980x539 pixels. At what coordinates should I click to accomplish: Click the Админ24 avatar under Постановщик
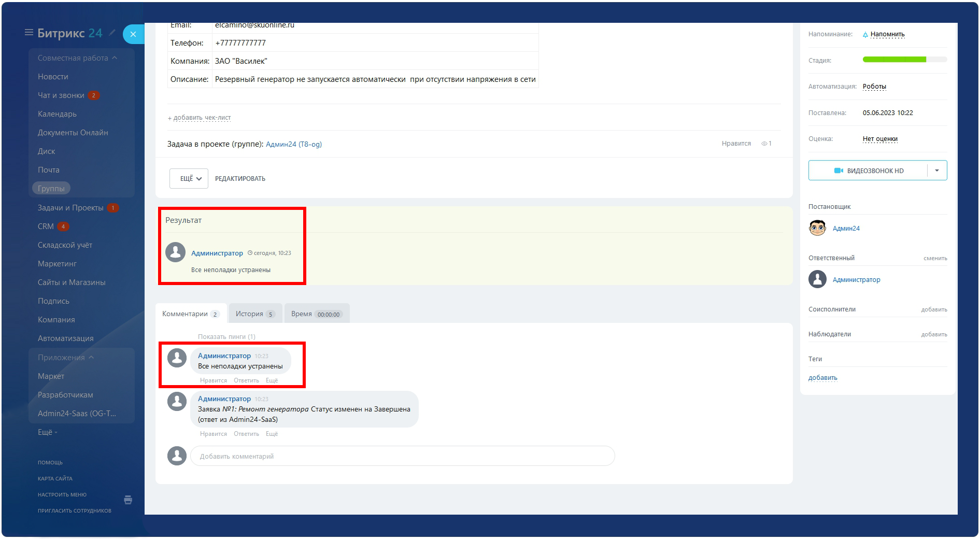(817, 228)
